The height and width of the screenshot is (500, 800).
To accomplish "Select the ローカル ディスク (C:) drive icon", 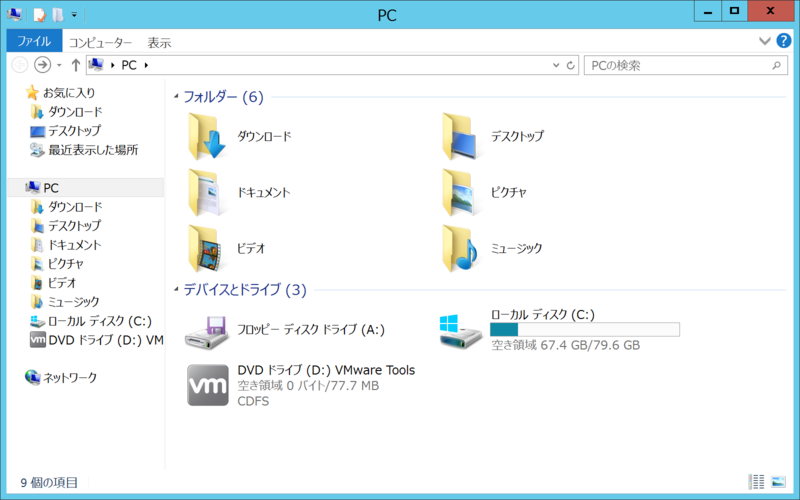I will pyautogui.click(x=460, y=331).
